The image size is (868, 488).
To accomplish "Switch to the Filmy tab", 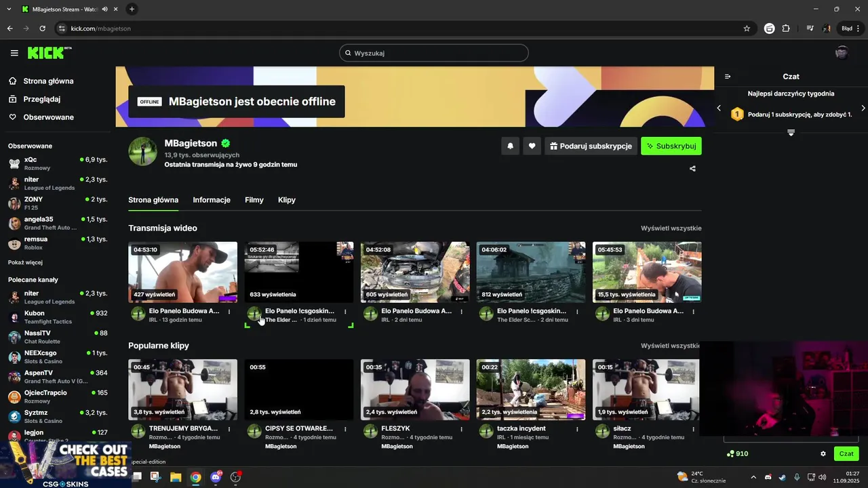I will (254, 200).
